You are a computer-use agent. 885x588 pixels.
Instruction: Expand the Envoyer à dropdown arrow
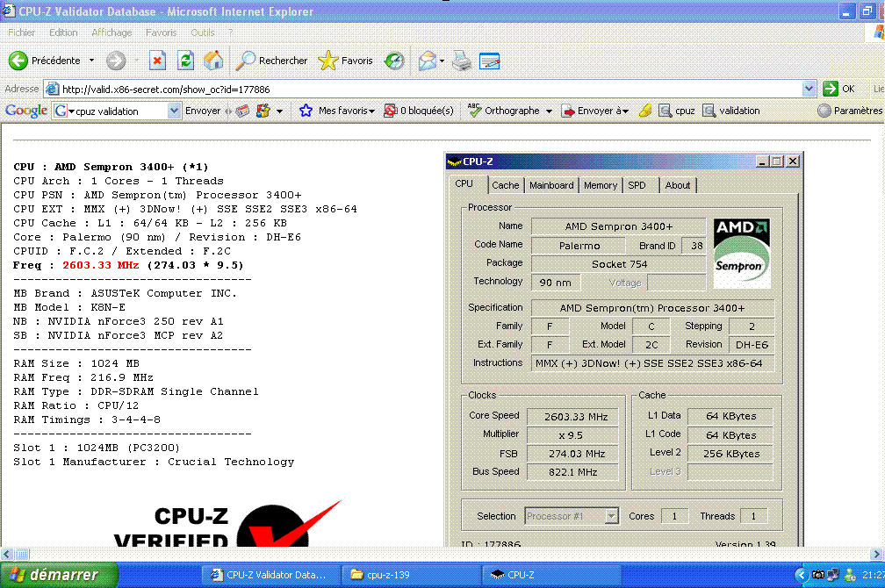point(625,111)
